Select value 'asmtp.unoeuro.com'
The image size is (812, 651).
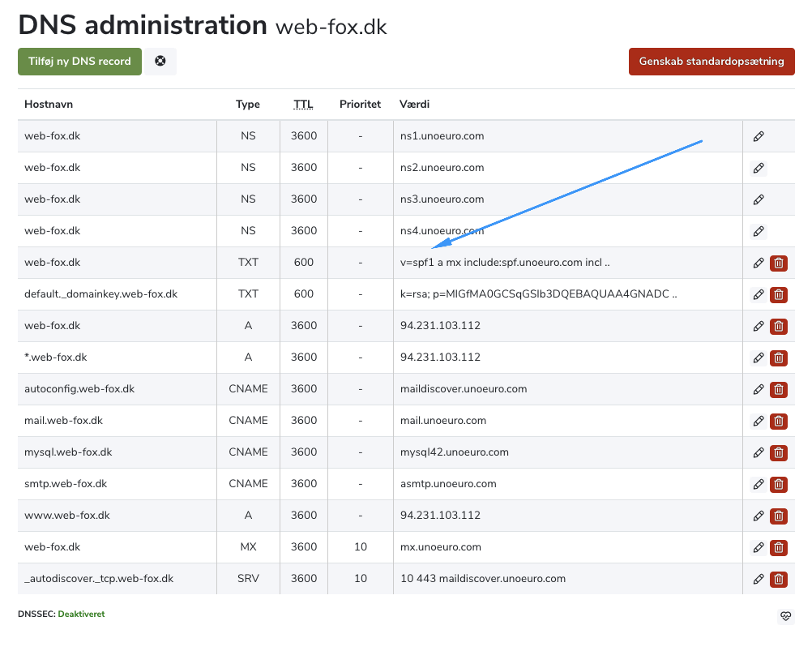click(x=448, y=484)
